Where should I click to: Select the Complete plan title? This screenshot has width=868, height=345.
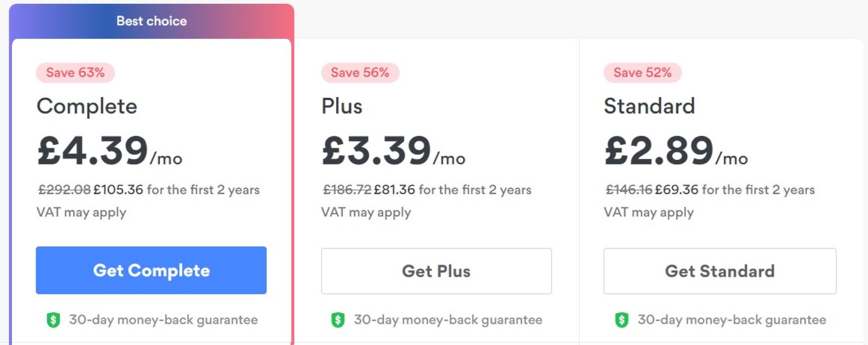click(87, 106)
